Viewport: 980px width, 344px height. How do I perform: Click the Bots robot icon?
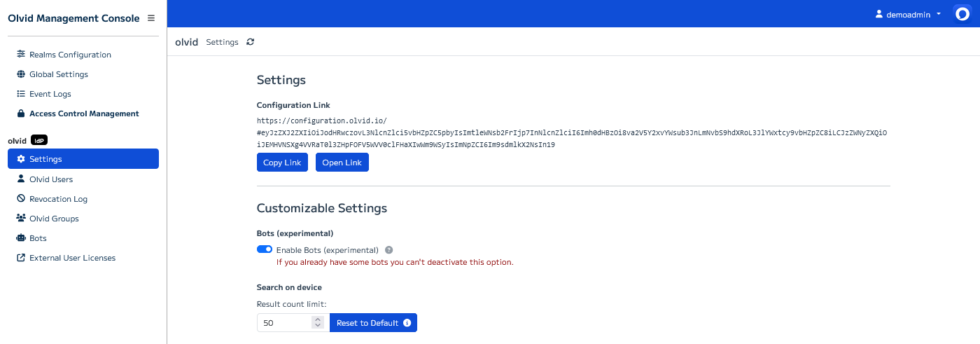click(x=21, y=238)
